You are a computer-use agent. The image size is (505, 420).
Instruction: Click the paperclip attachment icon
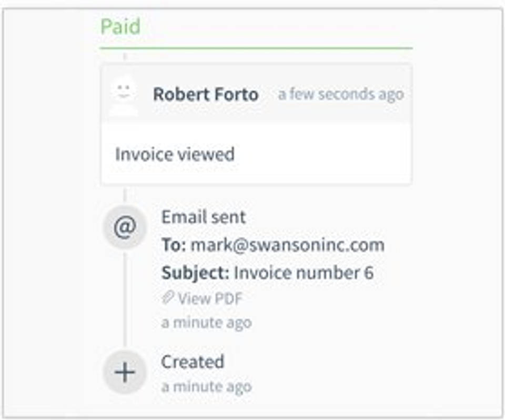click(167, 298)
